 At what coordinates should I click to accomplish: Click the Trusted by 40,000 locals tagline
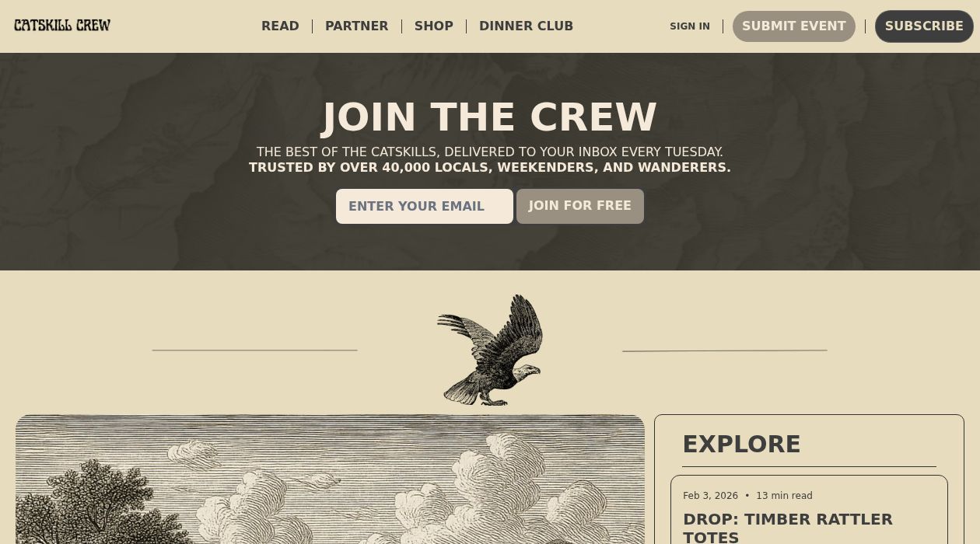[490, 167]
